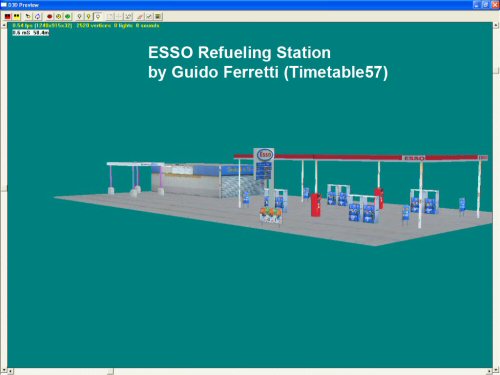The height and width of the screenshot is (375, 500).
Task: Click the greyed icon left of red pencil
Action: coord(128,16)
